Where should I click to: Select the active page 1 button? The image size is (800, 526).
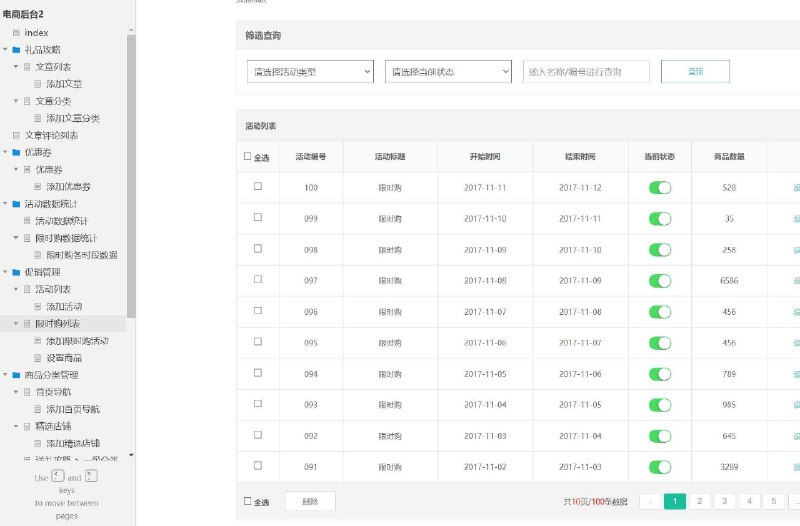(674, 502)
